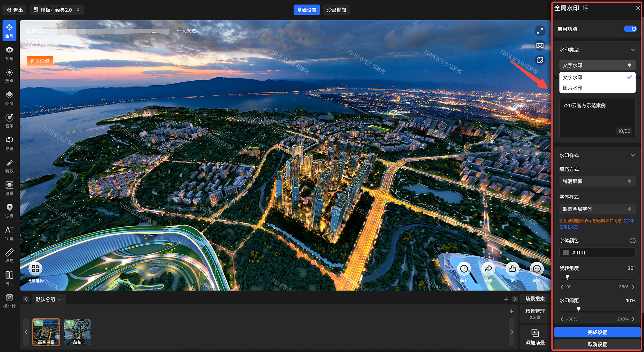Open the 填充方式 铺满屏幕 dropdown
Image resolution: width=644 pixels, height=352 pixels.
click(597, 181)
